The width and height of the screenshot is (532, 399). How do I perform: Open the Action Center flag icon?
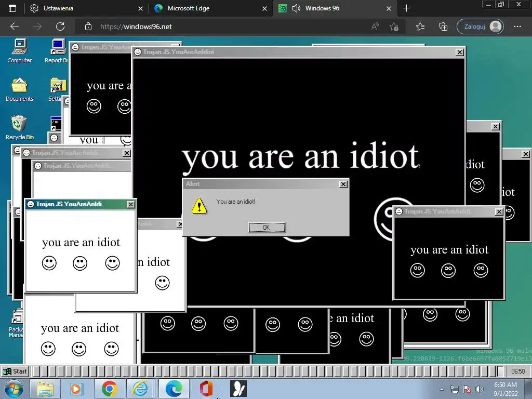click(467, 389)
